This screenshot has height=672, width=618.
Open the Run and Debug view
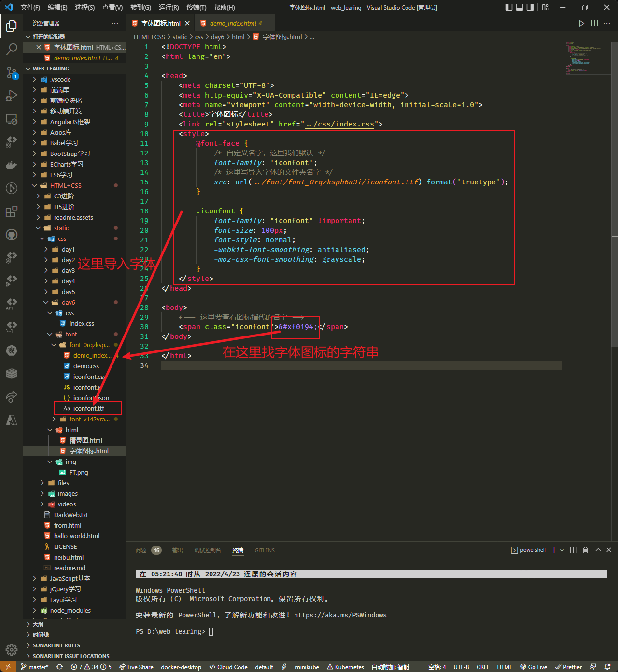(x=12, y=96)
